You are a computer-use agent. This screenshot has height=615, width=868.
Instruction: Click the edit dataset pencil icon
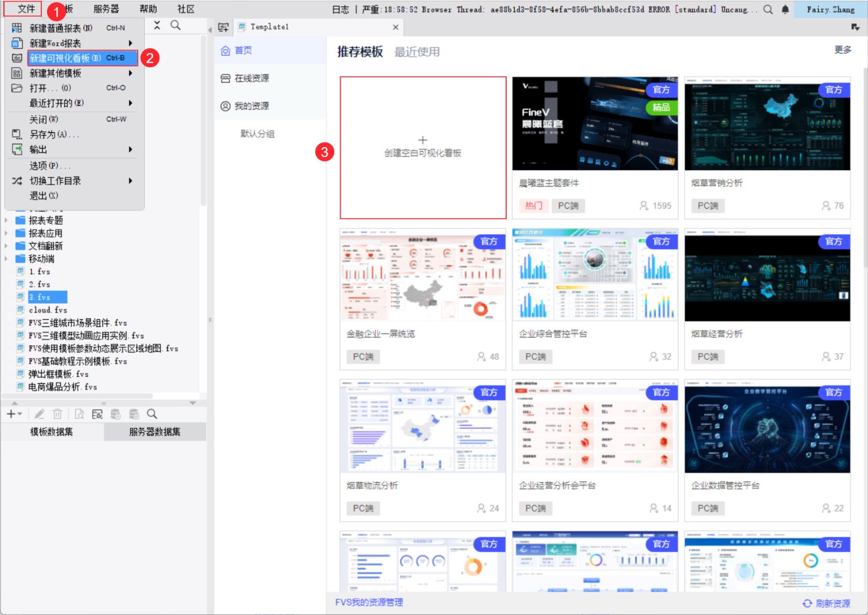click(x=39, y=414)
